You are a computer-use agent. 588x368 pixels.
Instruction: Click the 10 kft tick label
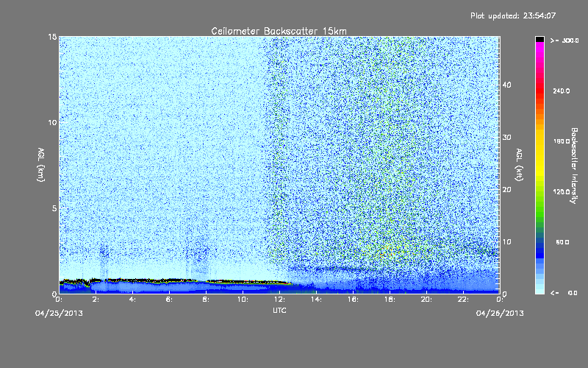pos(506,242)
